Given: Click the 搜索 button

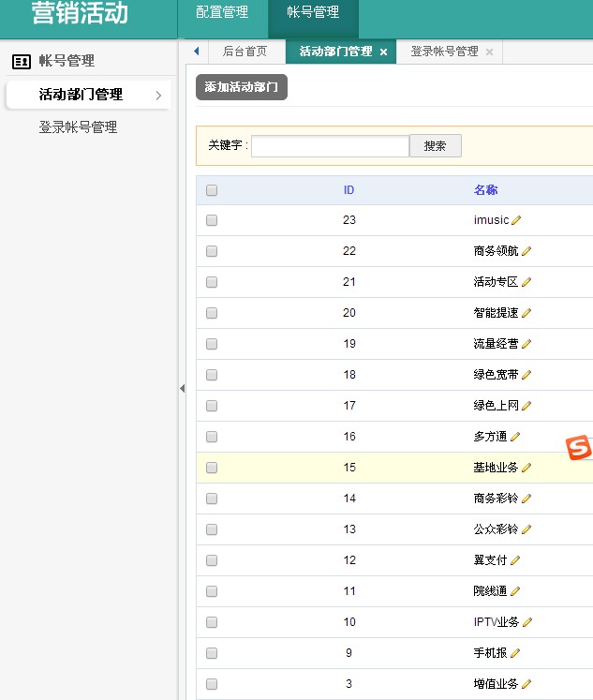Looking at the screenshot, I should (x=436, y=145).
